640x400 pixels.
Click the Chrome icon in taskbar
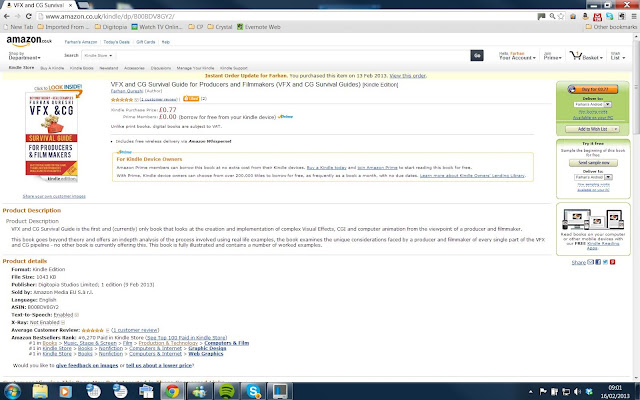[172, 391]
